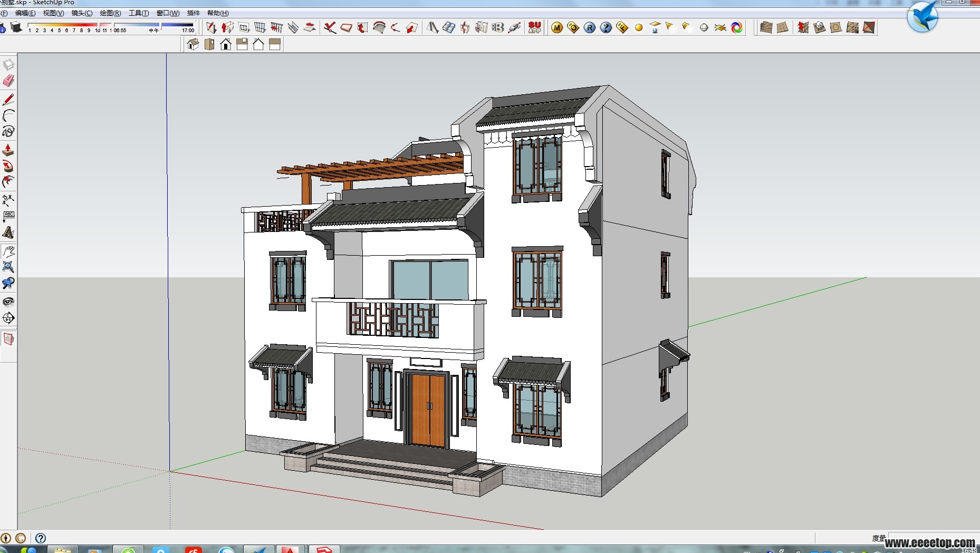The image size is (980, 553).
Task: Select Sandbox Flip Edge tool
Action: point(869,27)
